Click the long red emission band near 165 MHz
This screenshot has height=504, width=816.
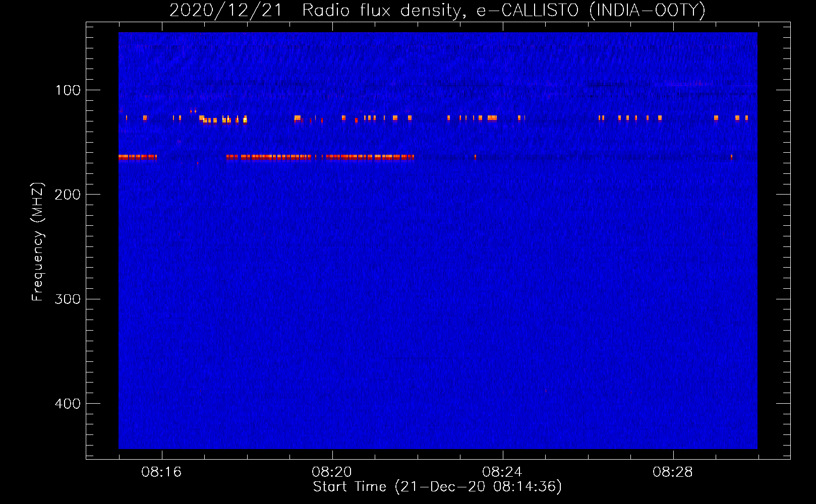click(320, 157)
